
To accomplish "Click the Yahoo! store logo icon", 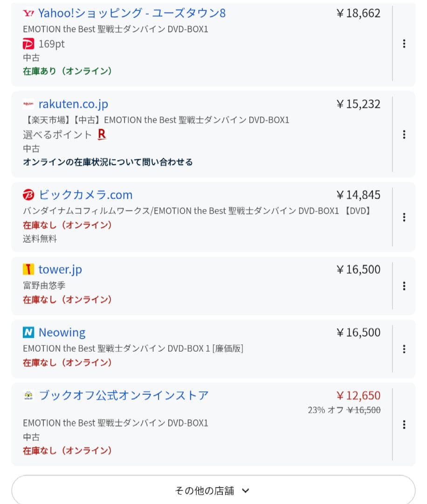I will (28, 13).
